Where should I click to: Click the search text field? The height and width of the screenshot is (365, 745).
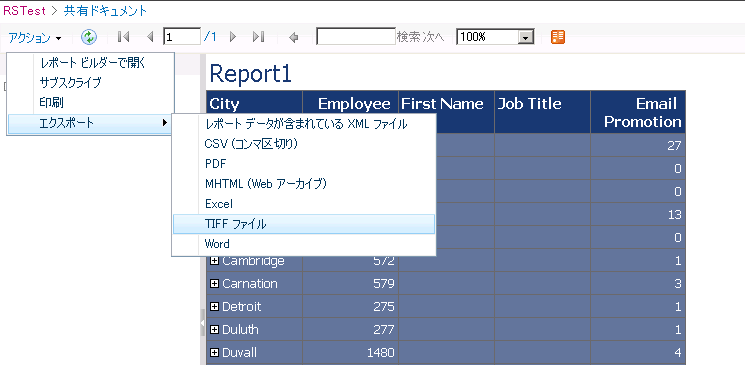pos(356,36)
